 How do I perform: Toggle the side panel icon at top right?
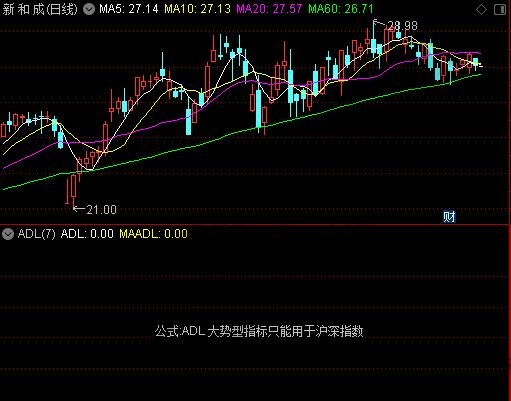coord(500,9)
